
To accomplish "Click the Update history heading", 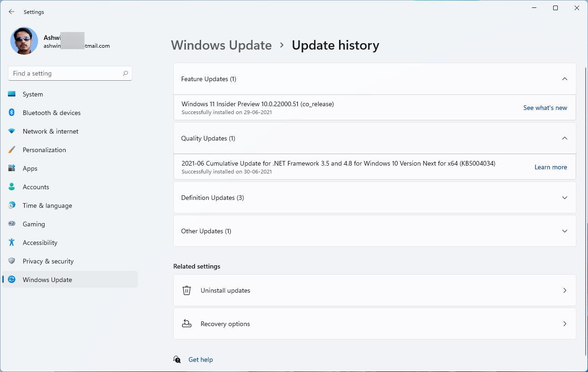I will pos(335,45).
